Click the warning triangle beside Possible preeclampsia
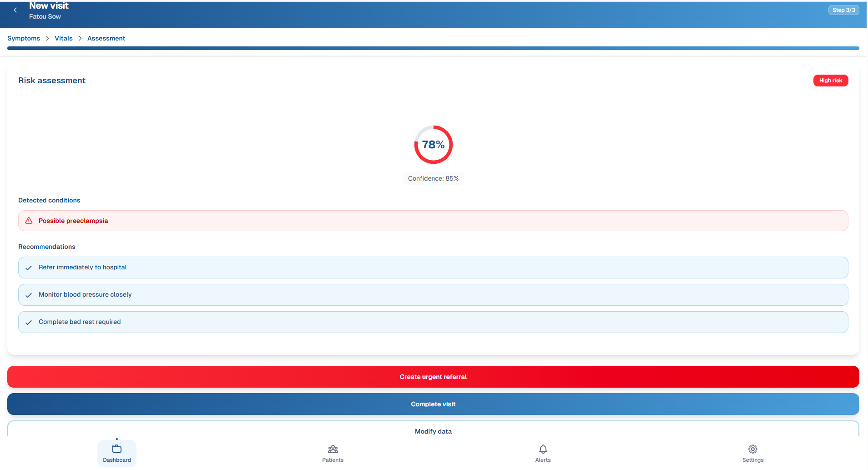This screenshot has height=470, width=868. [29, 220]
